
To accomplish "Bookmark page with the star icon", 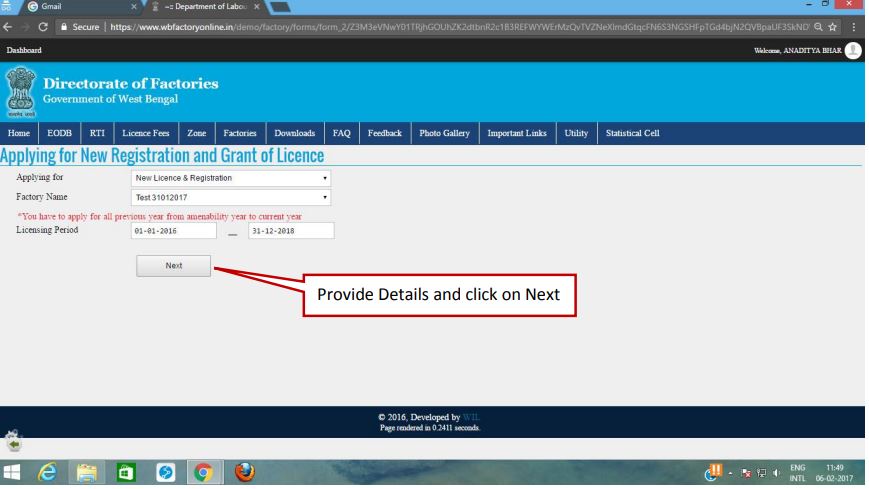I will point(832,27).
